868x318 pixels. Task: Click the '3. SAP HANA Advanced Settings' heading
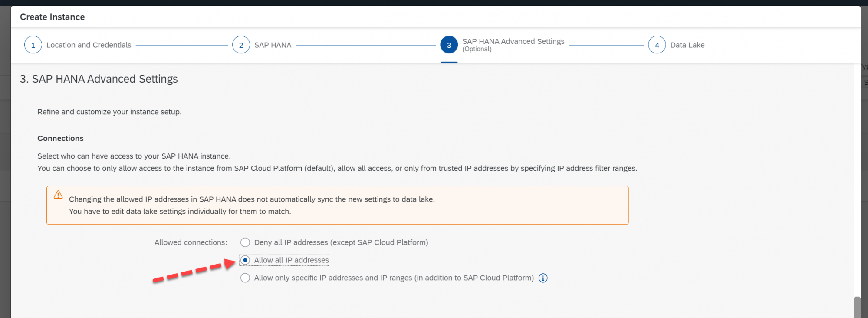click(99, 79)
